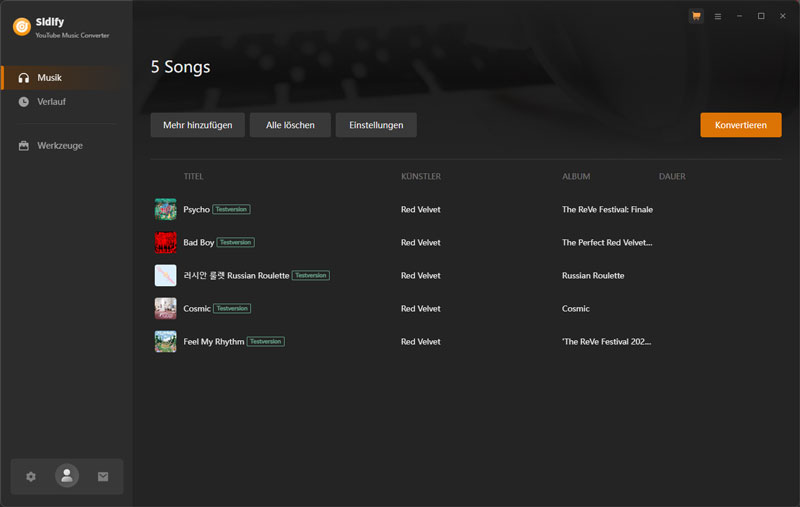Open the Werkzeuge tools section
The width and height of the screenshot is (800, 507).
(x=60, y=146)
